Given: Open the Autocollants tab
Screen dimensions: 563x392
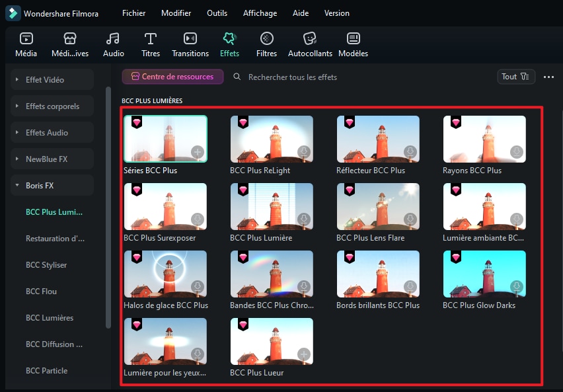Looking at the screenshot, I should coord(310,44).
